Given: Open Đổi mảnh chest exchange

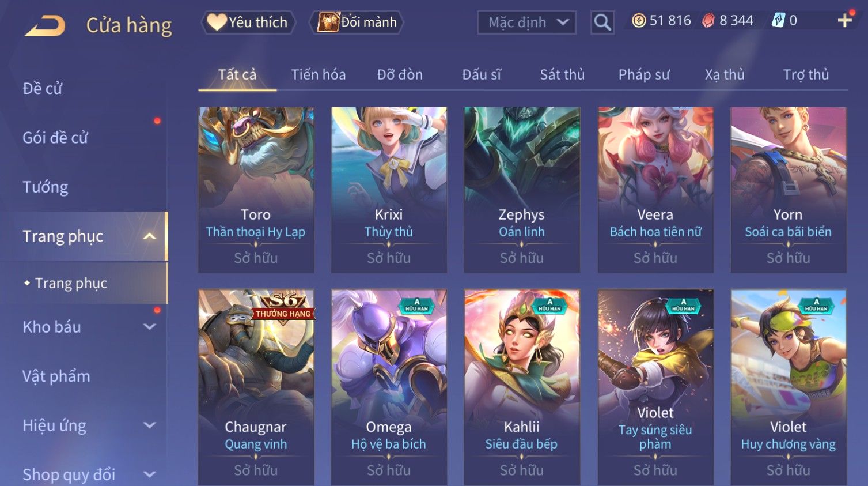Looking at the screenshot, I should 356,22.
